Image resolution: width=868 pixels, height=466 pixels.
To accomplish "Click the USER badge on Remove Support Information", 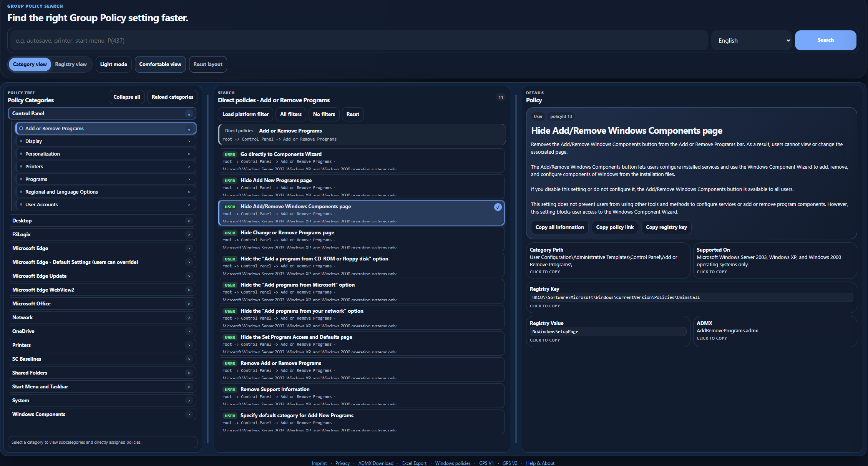I will [230, 390].
